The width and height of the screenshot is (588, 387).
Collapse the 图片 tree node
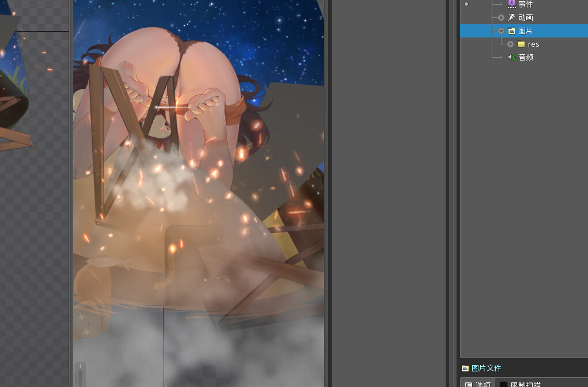501,31
